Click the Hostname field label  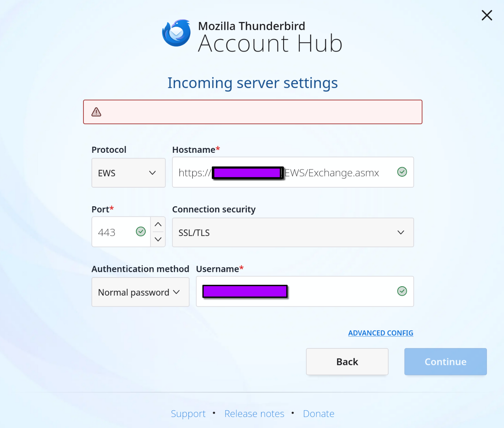tap(196, 150)
